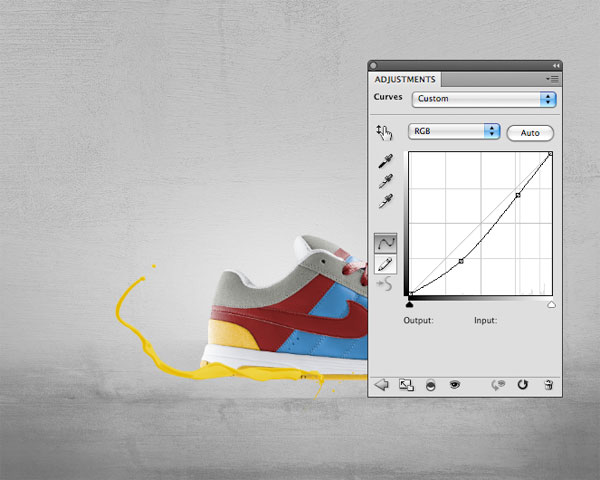The image size is (600, 480).
Task: Select the Adjustments tab
Action: tap(405, 80)
